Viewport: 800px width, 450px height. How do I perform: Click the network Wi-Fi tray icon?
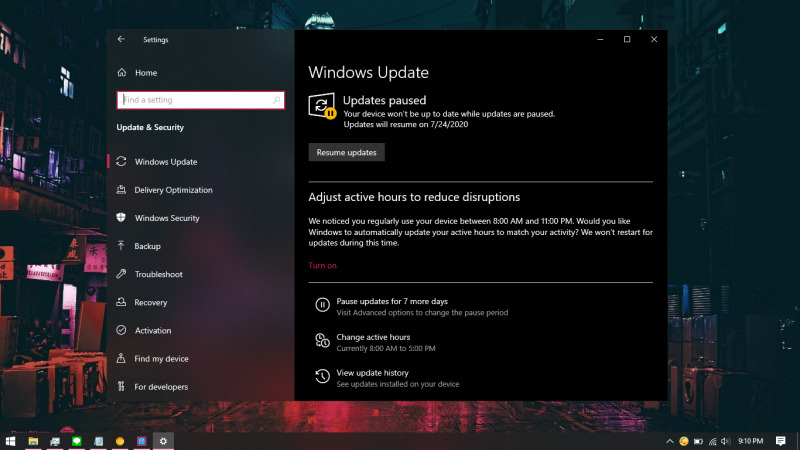click(712, 441)
